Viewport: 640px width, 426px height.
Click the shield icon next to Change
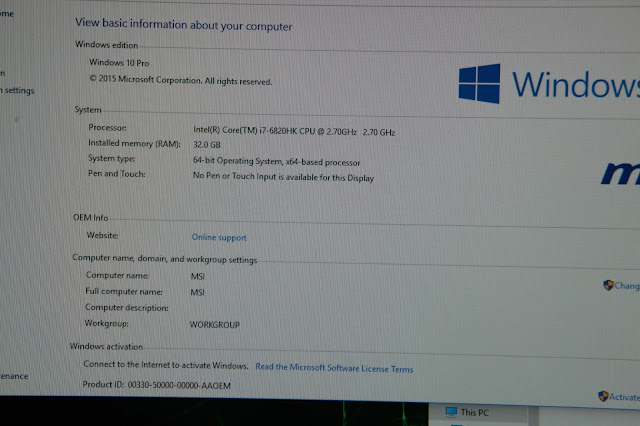[608, 285]
